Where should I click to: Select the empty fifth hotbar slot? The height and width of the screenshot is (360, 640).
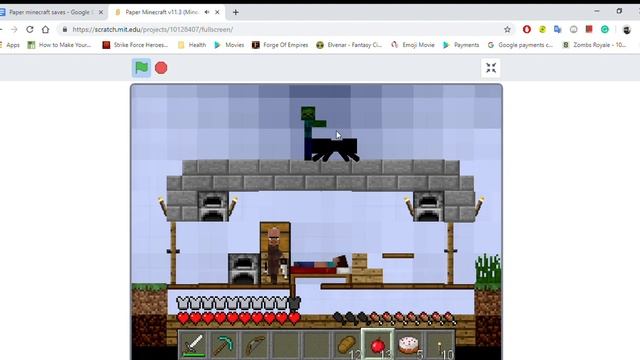pos(316,345)
